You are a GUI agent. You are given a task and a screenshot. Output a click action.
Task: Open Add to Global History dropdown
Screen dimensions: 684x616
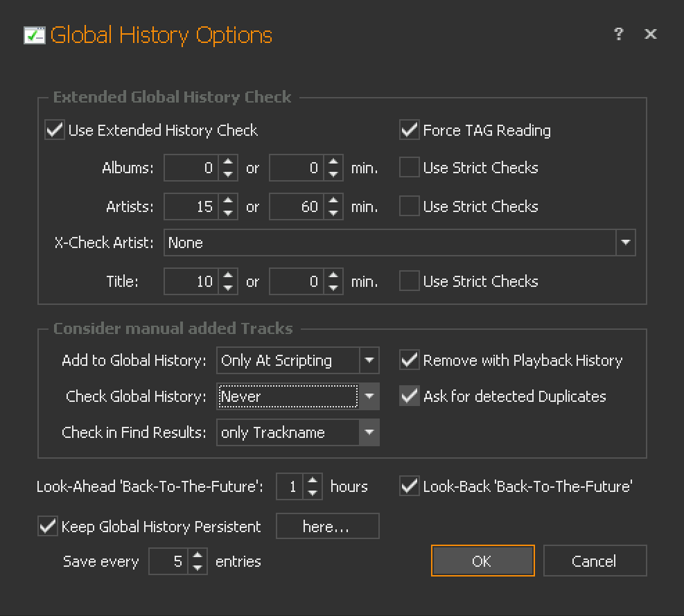(x=369, y=360)
